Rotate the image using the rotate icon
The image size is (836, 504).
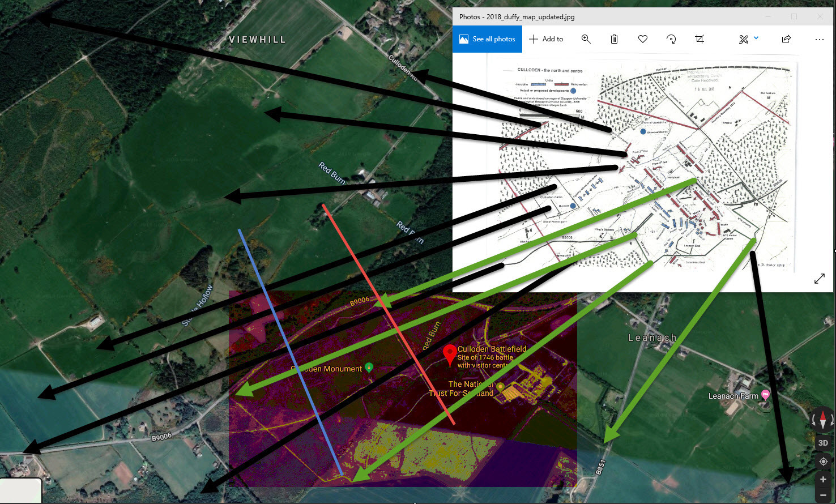671,39
